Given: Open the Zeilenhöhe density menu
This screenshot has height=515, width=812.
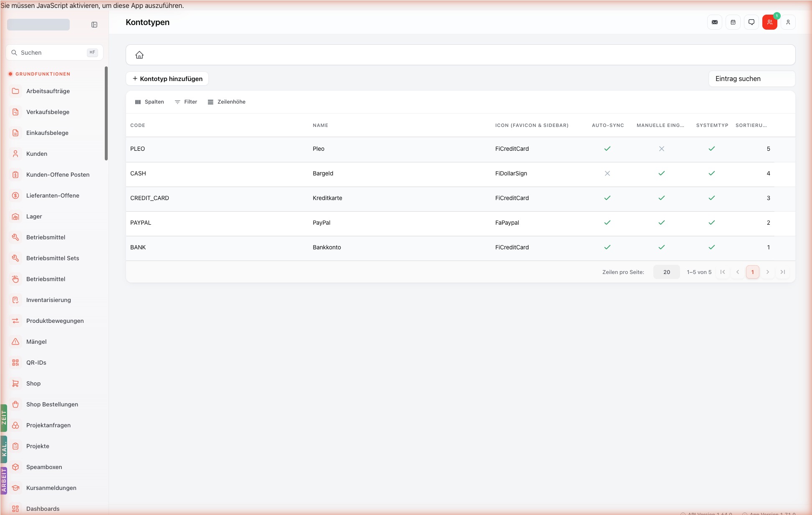Looking at the screenshot, I should (227, 102).
